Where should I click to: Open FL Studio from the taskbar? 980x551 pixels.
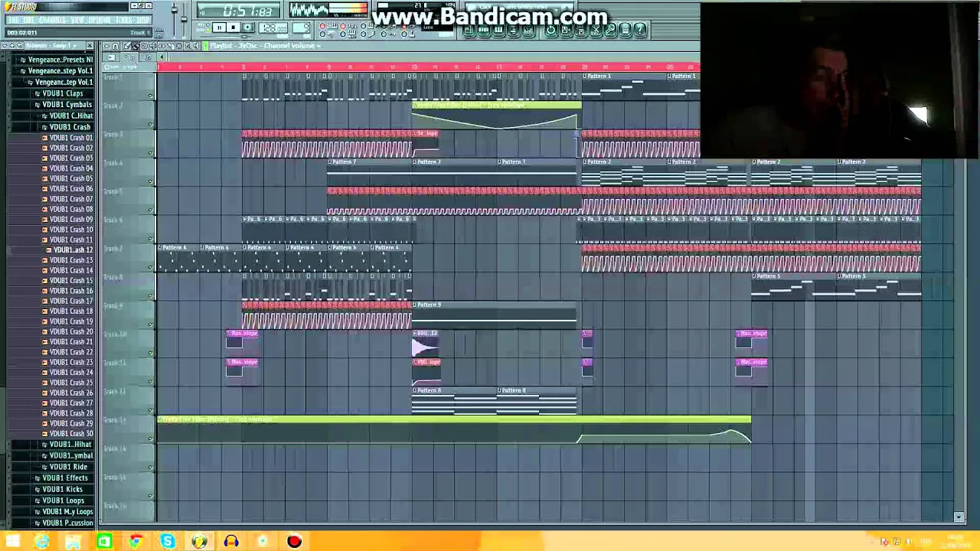[199, 542]
